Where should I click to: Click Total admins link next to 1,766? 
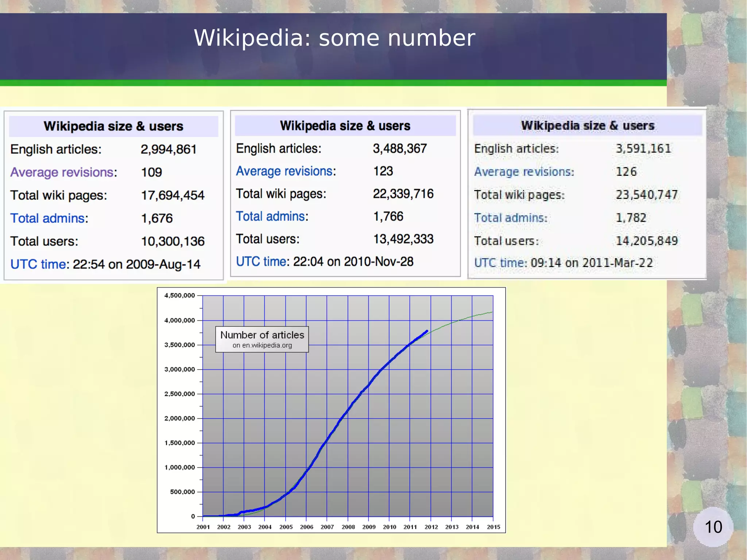270,216
